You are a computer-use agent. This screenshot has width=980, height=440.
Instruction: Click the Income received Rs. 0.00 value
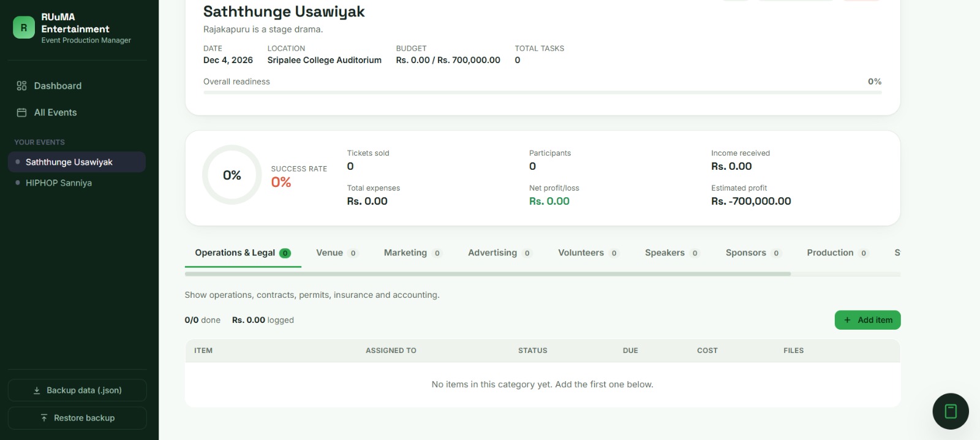pyautogui.click(x=731, y=166)
